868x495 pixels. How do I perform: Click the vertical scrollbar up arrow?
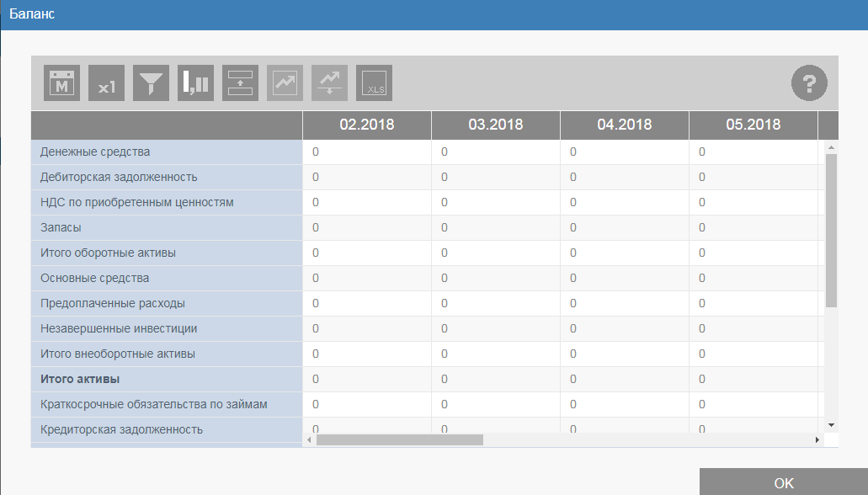click(x=831, y=147)
